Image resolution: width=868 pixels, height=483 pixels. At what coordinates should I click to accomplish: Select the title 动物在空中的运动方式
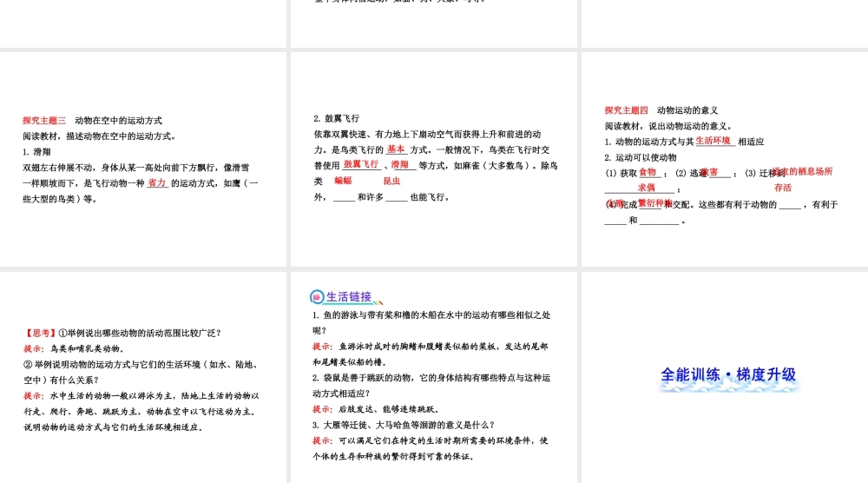(118, 120)
